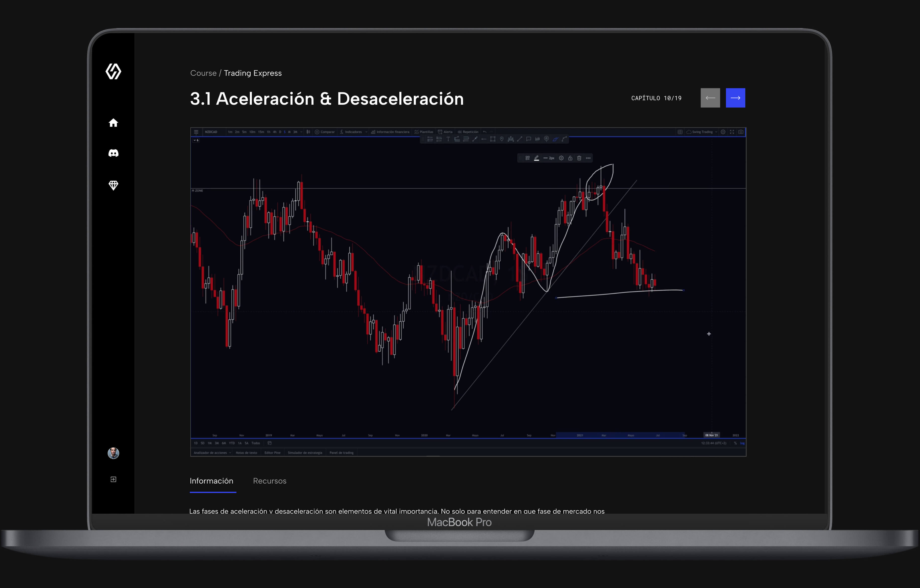Screen dimensions: 920x588
Task: Open chart settings gear in top bar
Action: (x=723, y=132)
